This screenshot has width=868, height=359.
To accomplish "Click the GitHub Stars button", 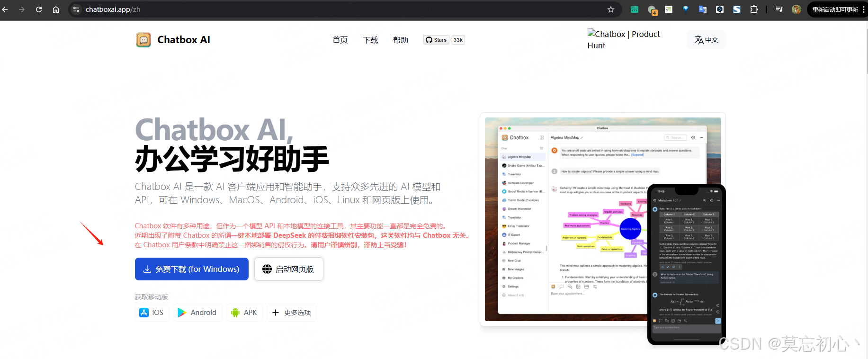I will click(436, 40).
